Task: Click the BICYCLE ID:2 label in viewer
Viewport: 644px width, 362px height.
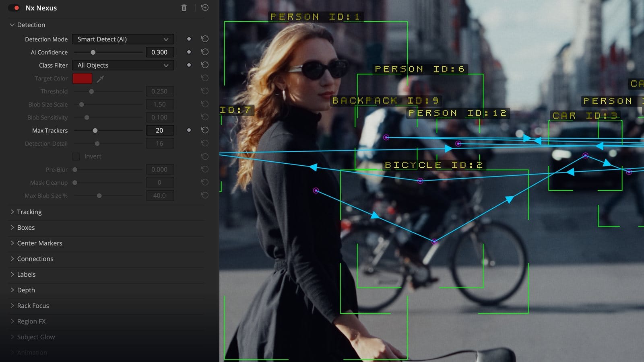Action: (434, 165)
